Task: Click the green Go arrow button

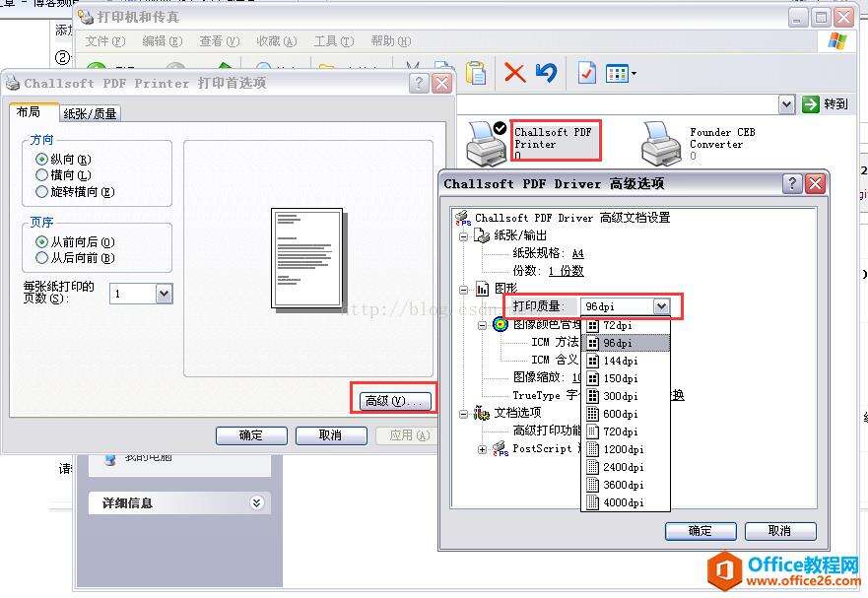Action: point(811,104)
